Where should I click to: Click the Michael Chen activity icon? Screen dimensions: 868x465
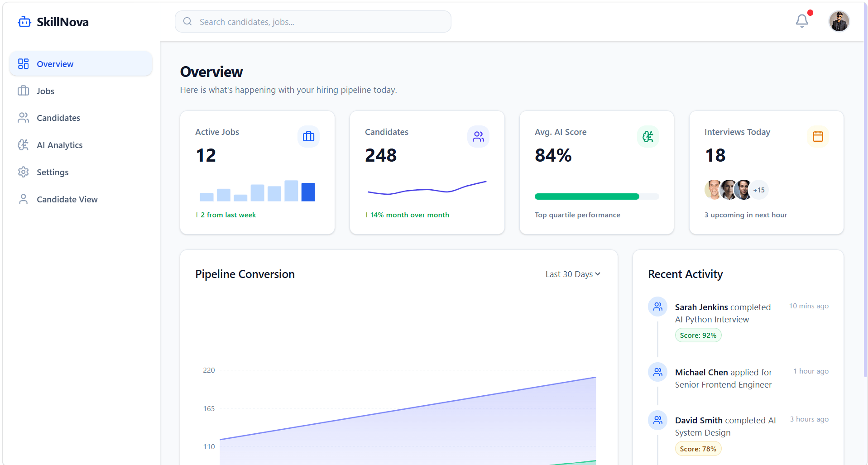point(657,372)
